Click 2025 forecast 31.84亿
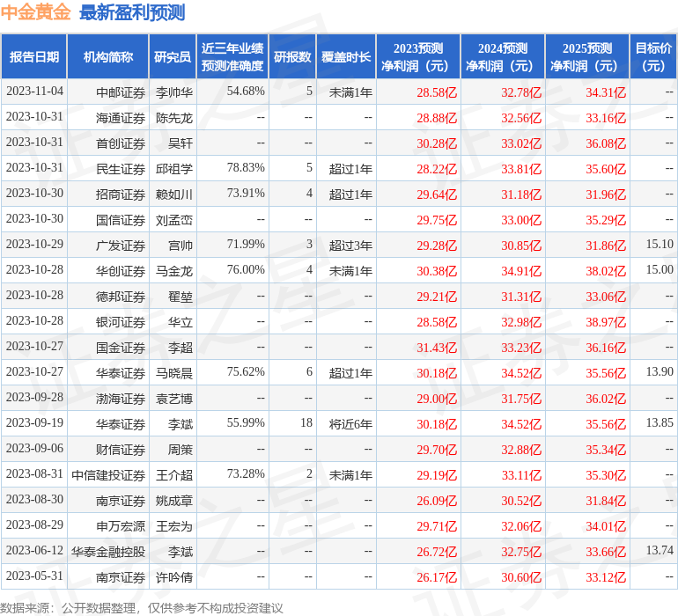 coord(606,500)
